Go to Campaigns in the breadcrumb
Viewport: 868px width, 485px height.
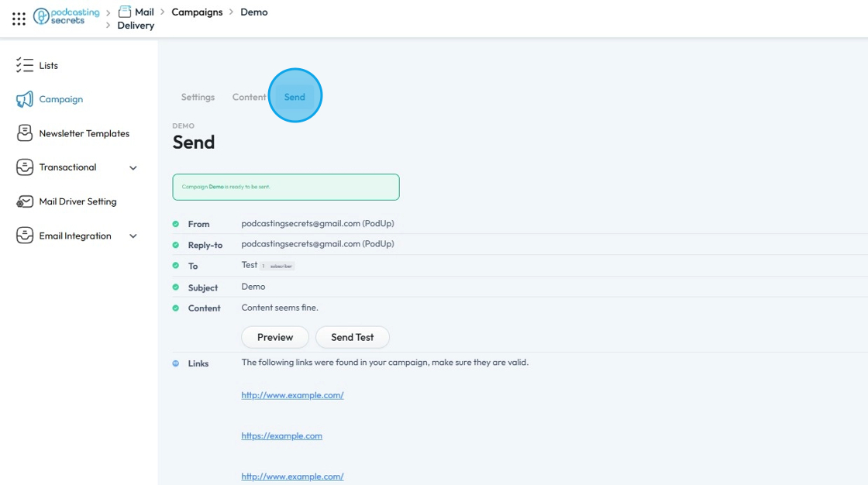(197, 12)
